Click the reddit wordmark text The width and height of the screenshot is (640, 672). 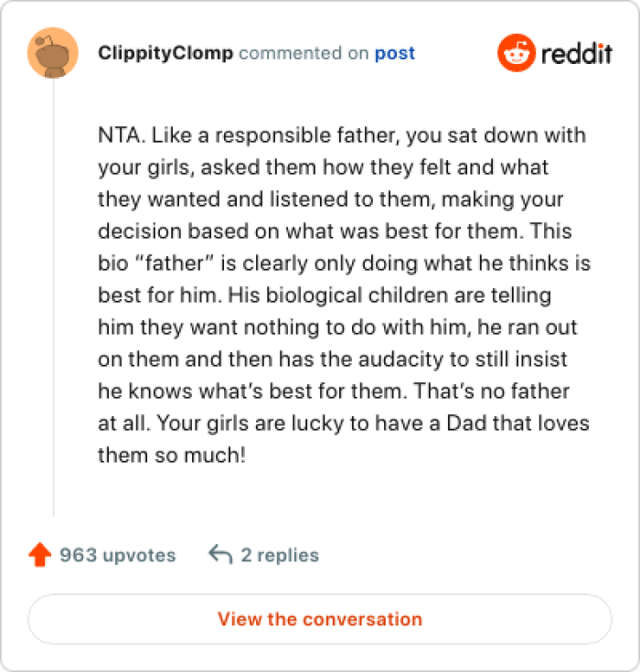(576, 54)
